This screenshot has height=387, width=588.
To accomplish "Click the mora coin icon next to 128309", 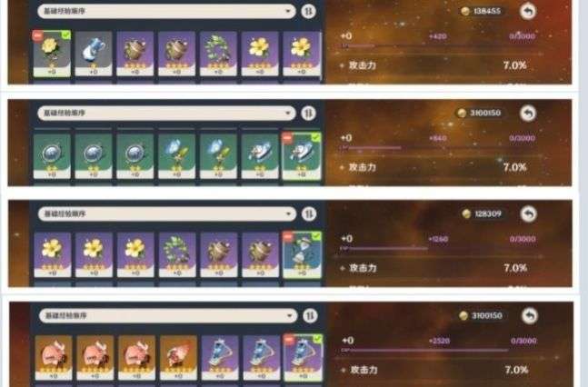I will point(466,213).
